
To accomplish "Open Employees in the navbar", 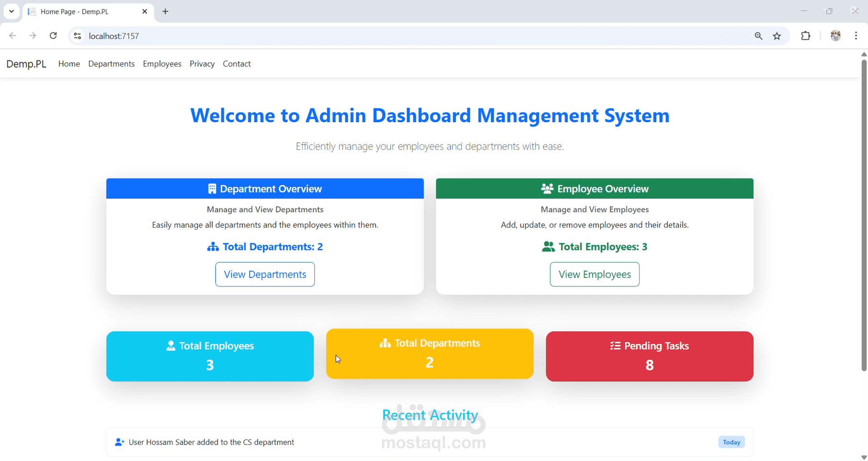I will tap(162, 64).
